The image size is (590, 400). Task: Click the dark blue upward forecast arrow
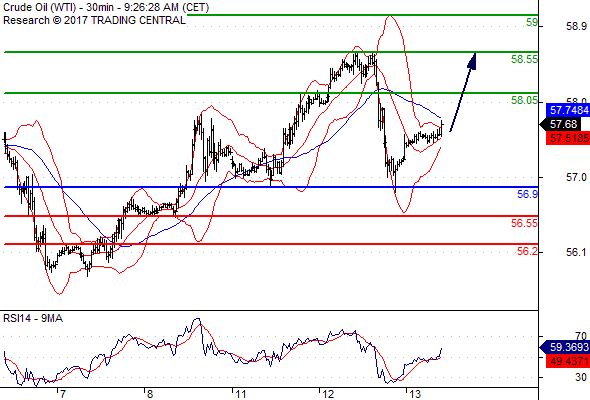pos(463,92)
